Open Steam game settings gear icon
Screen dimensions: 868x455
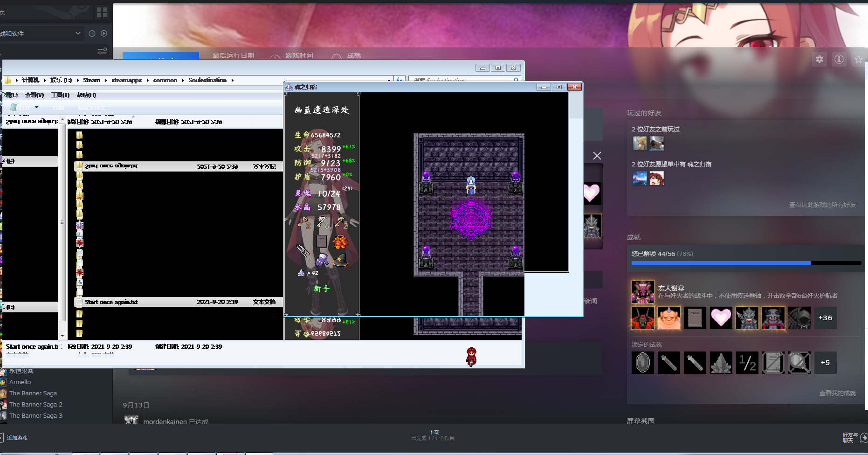click(820, 59)
